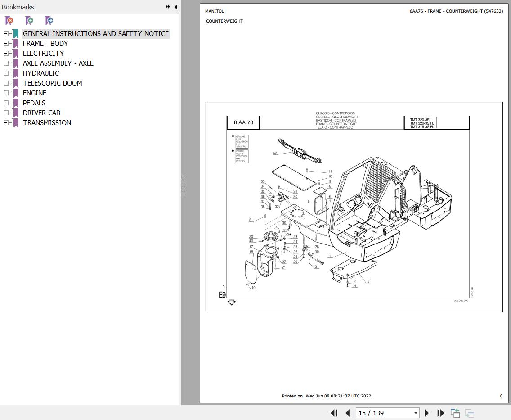Click the 6AA76 - FRAME - COUNTERWEIGHT (547632) header

456,11
